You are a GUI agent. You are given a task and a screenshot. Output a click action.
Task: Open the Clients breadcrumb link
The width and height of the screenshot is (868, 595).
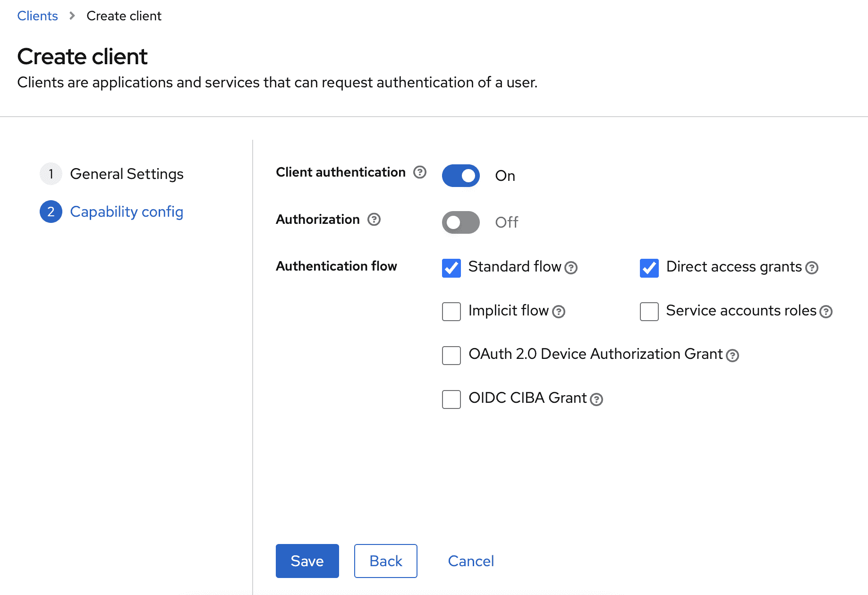click(x=37, y=16)
